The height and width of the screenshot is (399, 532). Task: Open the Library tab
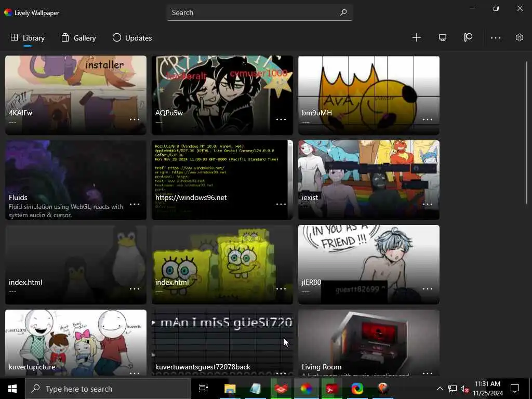click(28, 38)
